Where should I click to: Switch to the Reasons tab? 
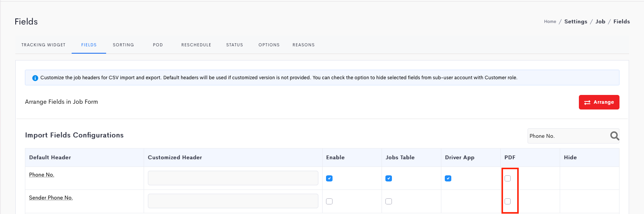point(303,45)
